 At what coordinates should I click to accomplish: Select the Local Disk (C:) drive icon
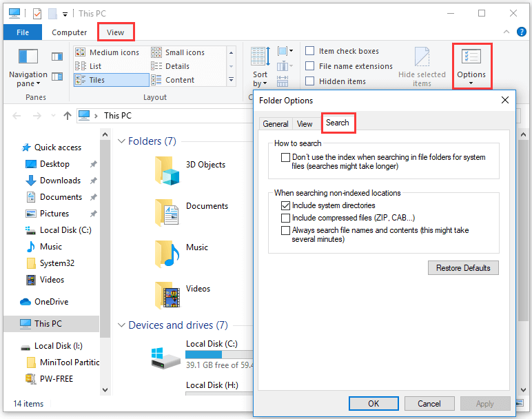coord(165,358)
